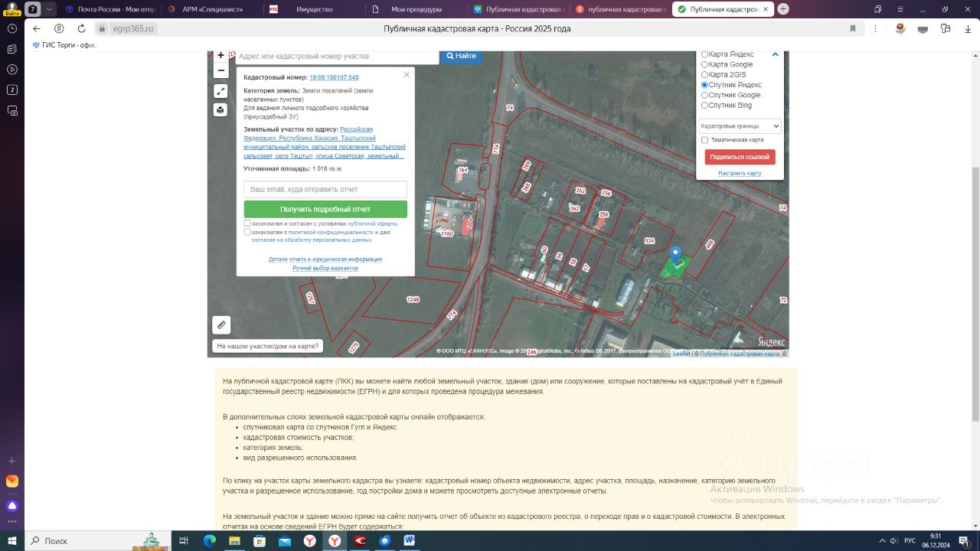Close the cadastral info popup
Image resolution: width=980 pixels, height=551 pixels.
(x=407, y=74)
